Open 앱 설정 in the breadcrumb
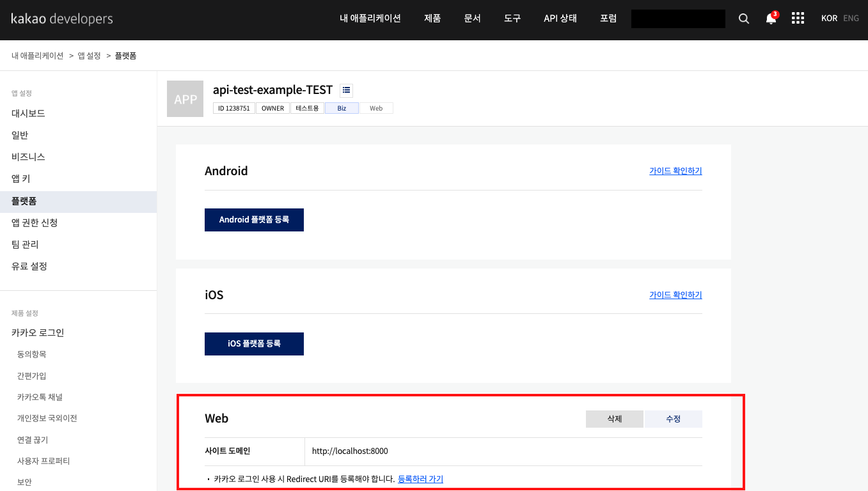The width and height of the screenshot is (868, 491). (90, 55)
